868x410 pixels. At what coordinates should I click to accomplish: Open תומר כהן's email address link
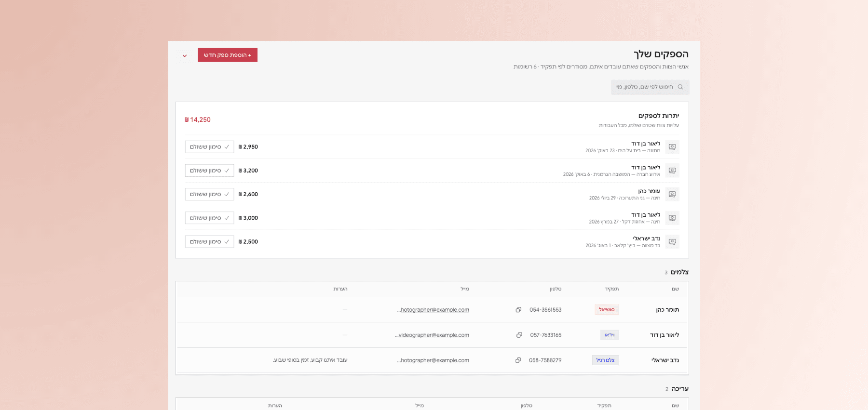433,310
